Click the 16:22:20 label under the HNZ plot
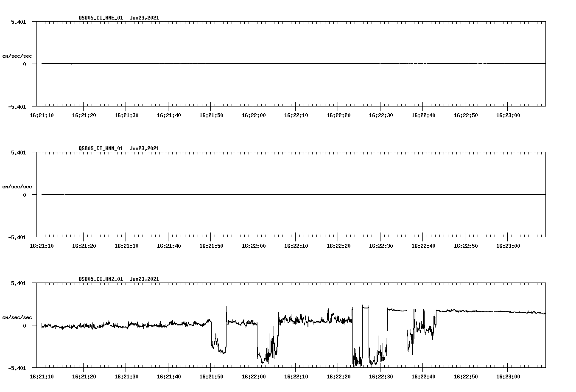 click(338, 377)
